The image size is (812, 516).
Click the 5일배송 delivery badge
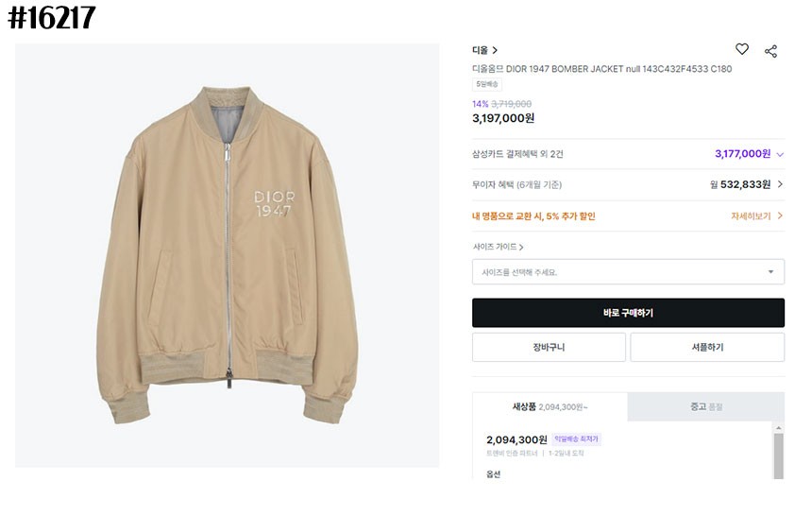point(487,84)
